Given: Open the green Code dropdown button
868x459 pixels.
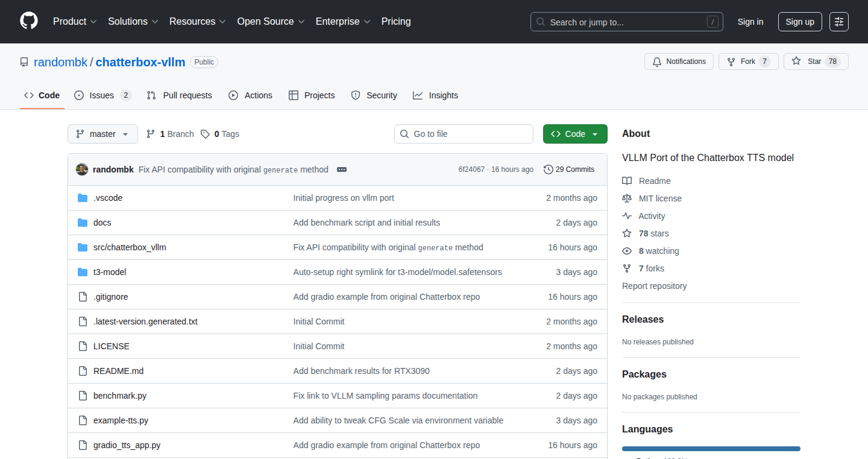Looking at the screenshot, I should (x=575, y=134).
